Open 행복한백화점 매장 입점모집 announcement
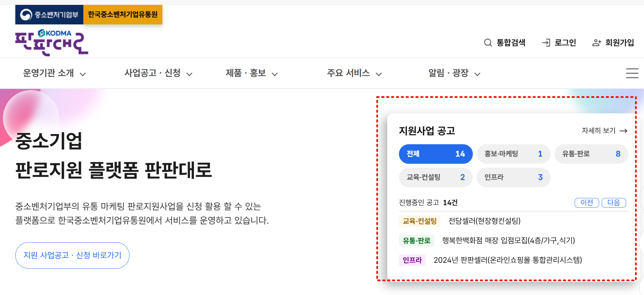The height and width of the screenshot is (295, 644). click(x=509, y=241)
